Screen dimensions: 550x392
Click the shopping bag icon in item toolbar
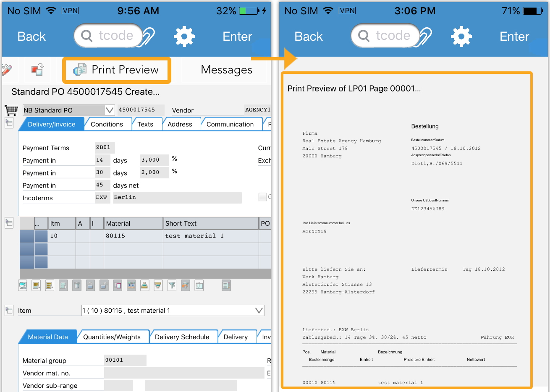199,286
